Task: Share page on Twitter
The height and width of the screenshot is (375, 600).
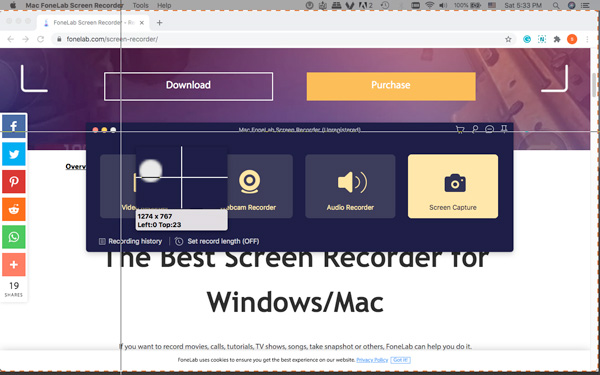Action: tap(14, 154)
